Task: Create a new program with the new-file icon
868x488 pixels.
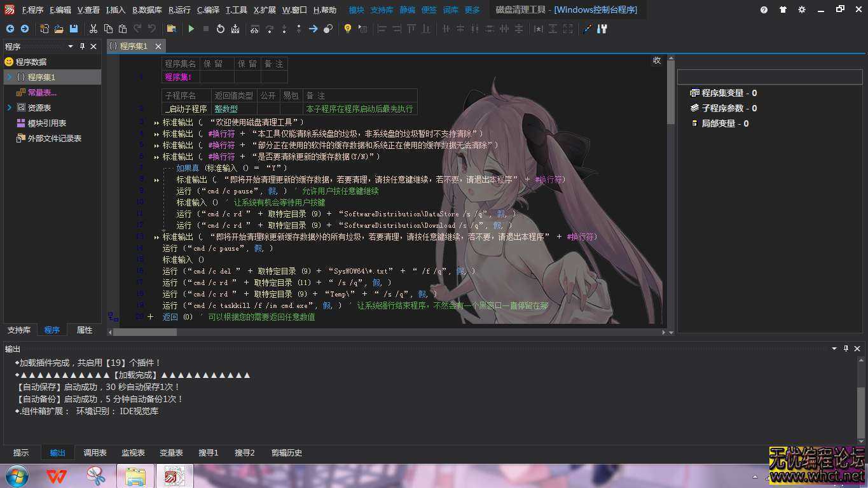Action: (x=43, y=29)
